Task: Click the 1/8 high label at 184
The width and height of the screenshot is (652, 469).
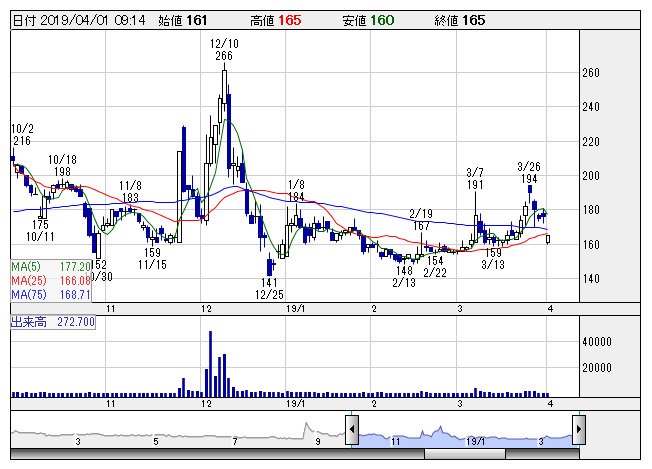Action: pyautogui.click(x=296, y=191)
